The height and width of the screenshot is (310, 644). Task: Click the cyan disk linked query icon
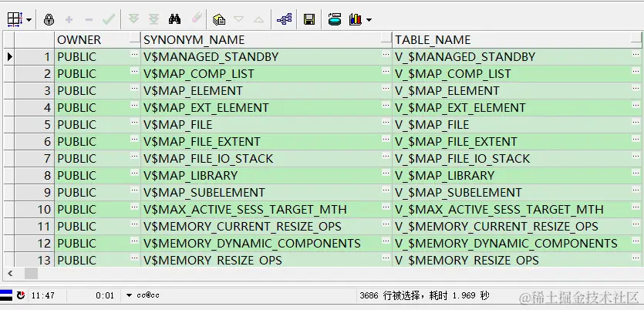point(335,19)
